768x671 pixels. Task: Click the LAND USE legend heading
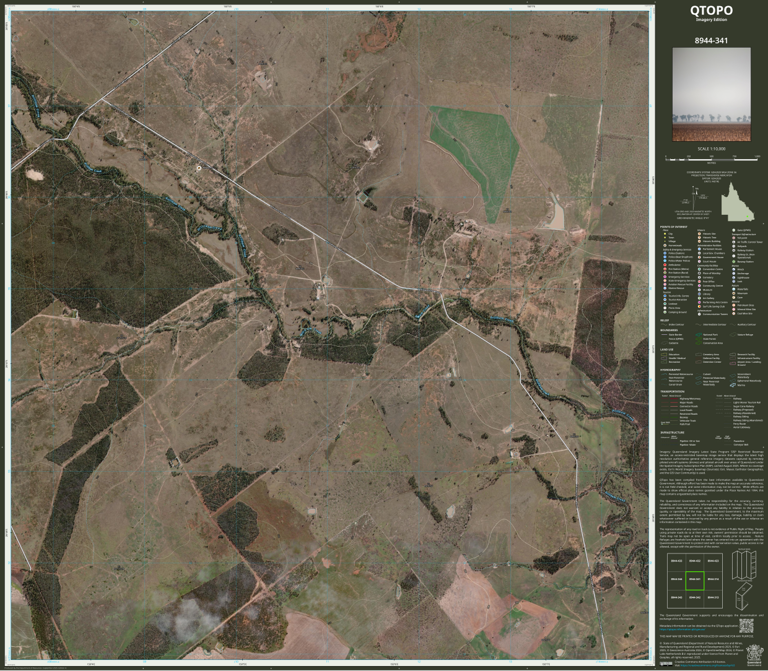[x=667, y=350]
